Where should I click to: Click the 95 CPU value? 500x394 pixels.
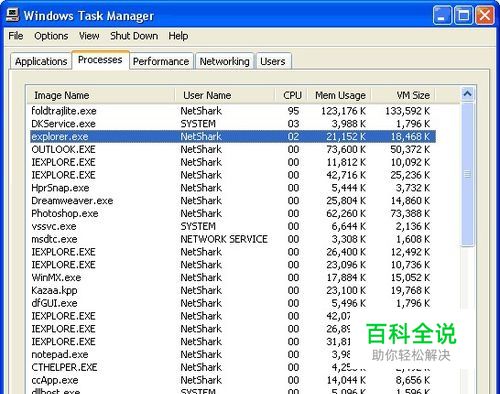click(x=293, y=111)
